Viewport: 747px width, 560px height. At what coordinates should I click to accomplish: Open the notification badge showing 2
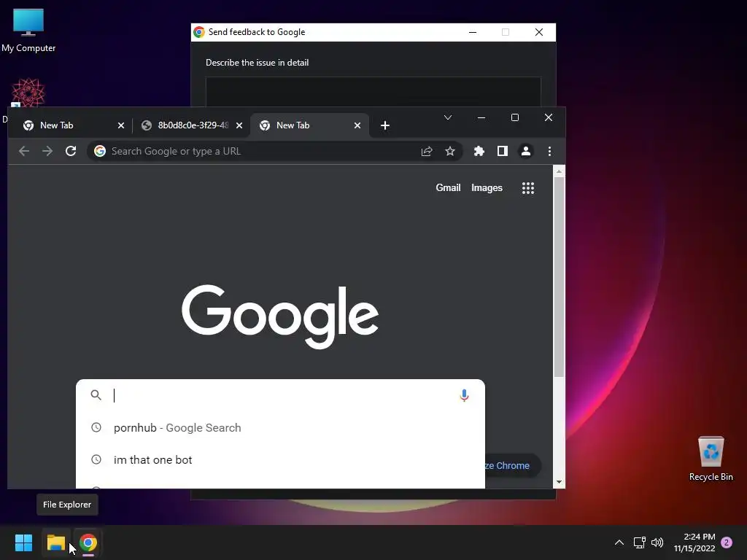coord(727,542)
